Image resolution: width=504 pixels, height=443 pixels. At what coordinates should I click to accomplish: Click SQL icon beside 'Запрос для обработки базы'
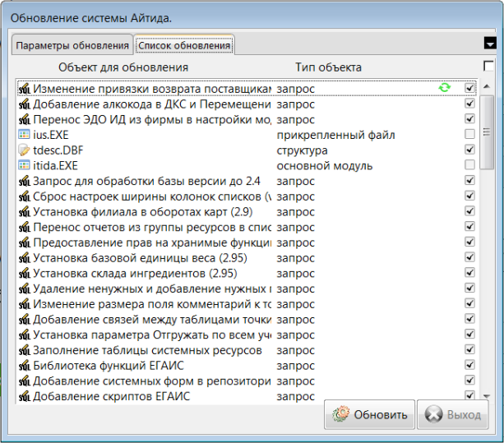(25, 181)
